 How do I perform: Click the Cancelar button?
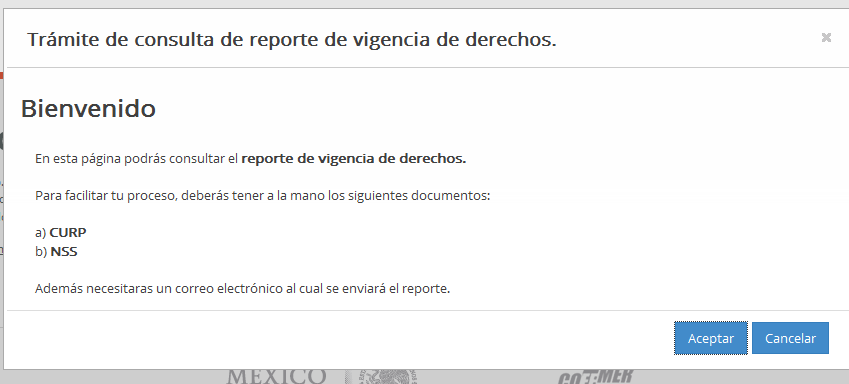[x=790, y=338]
